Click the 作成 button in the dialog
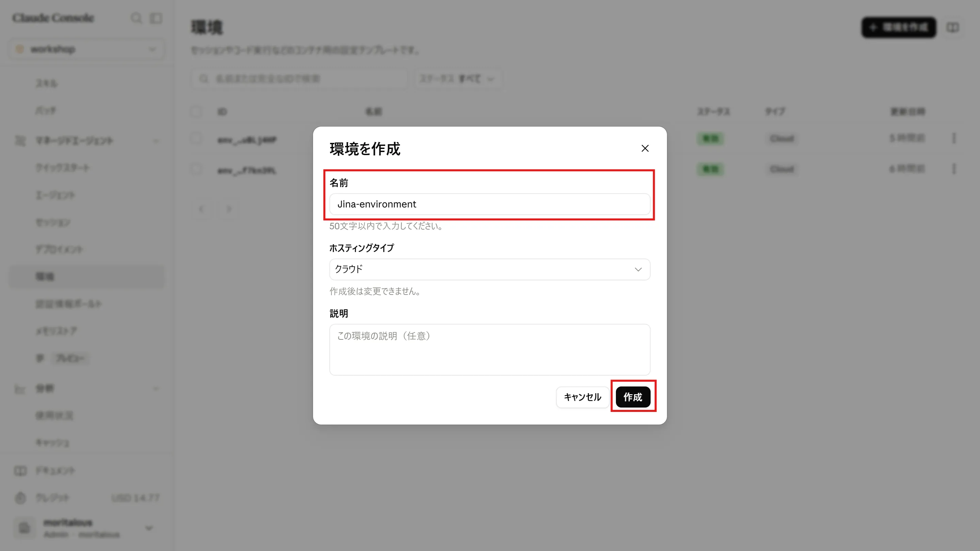This screenshot has height=551, width=980. (633, 397)
